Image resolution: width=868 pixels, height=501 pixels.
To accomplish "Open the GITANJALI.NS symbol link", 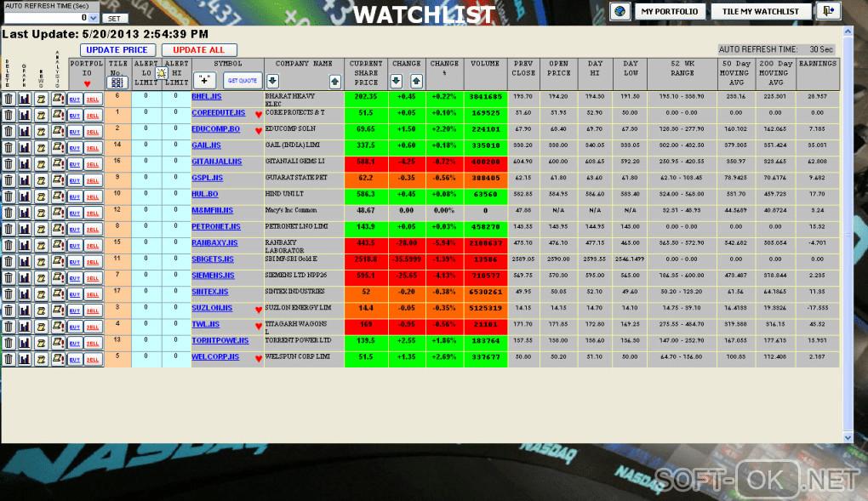I will (x=216, y=162).
